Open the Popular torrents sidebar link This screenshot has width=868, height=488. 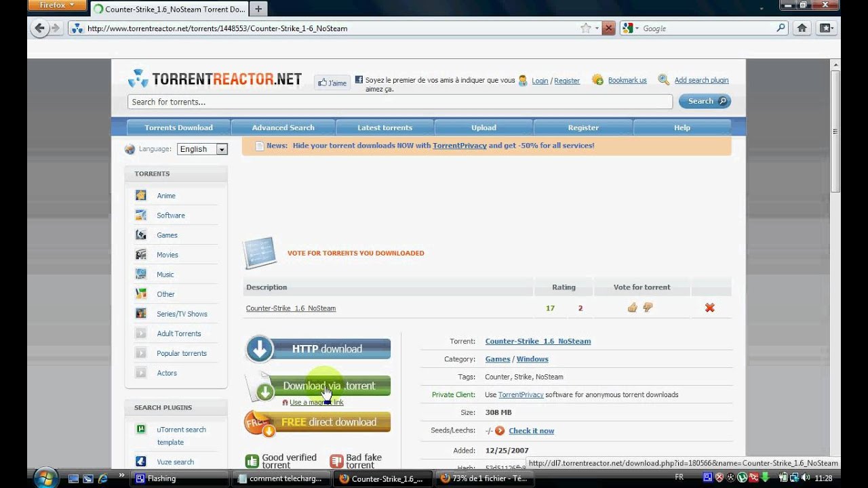click(182, 353)
